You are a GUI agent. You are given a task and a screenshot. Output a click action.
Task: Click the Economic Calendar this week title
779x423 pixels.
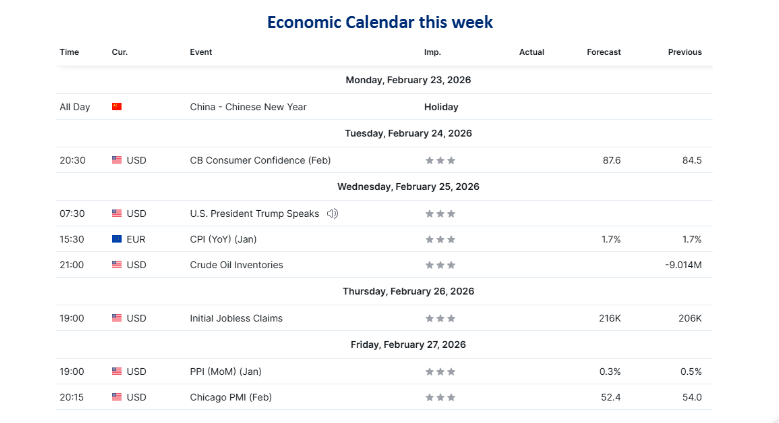click(380, 22)
